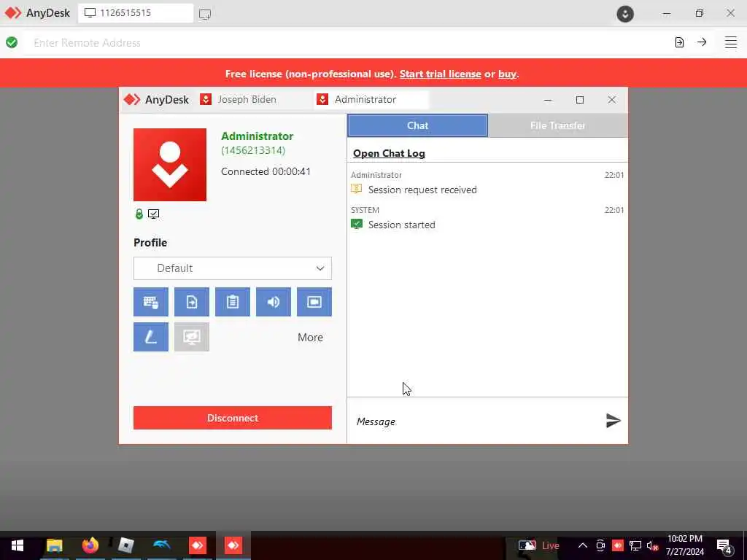Click the network tray icon

635,545
